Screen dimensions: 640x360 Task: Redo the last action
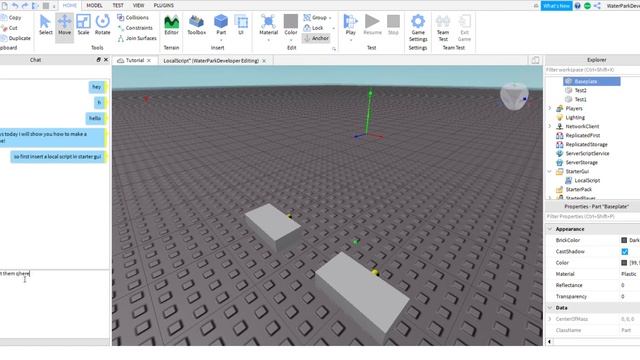click(25, 6)
